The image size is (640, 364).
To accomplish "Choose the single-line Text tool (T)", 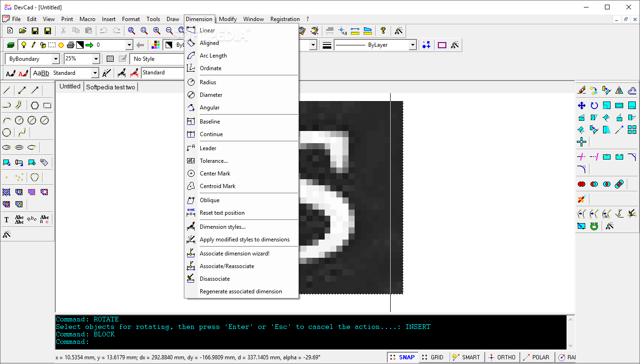I will point(7,219).
